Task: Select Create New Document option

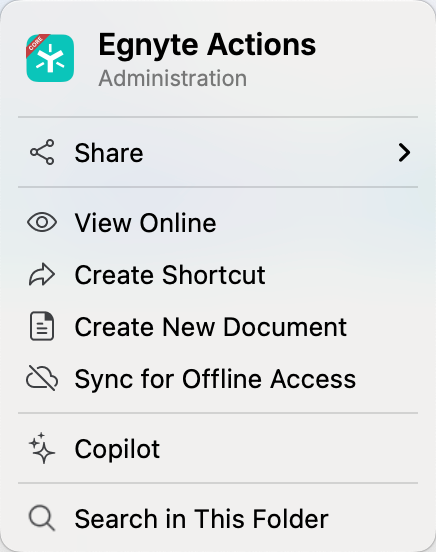Action: tap(218, 327)
